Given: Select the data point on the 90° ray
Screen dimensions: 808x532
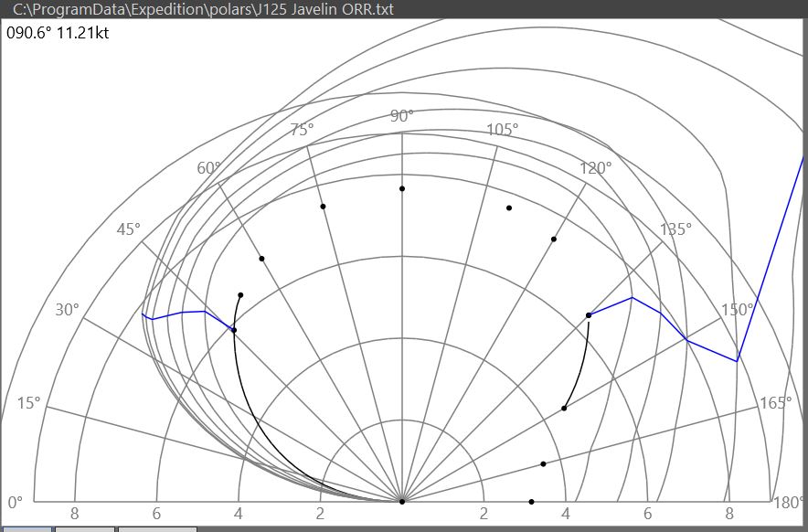Looking at the screenshot, I should point(402,188).
